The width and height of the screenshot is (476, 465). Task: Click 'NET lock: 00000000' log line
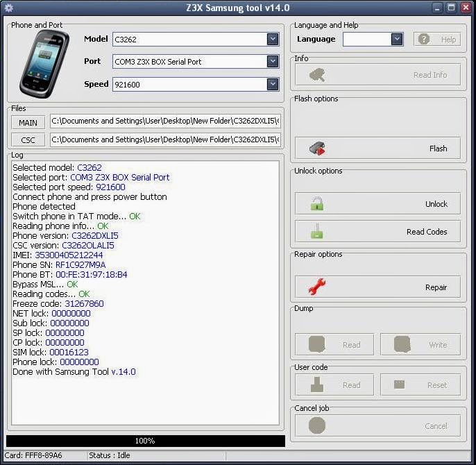(x=51, y=313)
